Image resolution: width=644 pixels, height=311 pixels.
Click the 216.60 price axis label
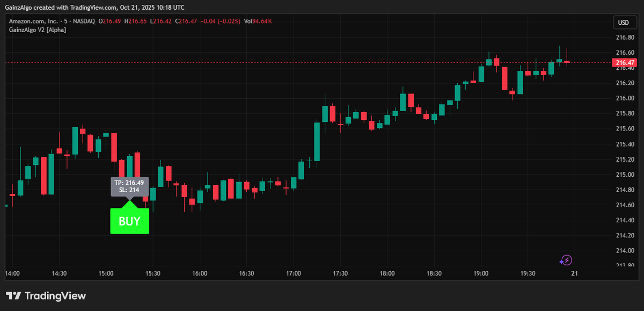(625, 53)
